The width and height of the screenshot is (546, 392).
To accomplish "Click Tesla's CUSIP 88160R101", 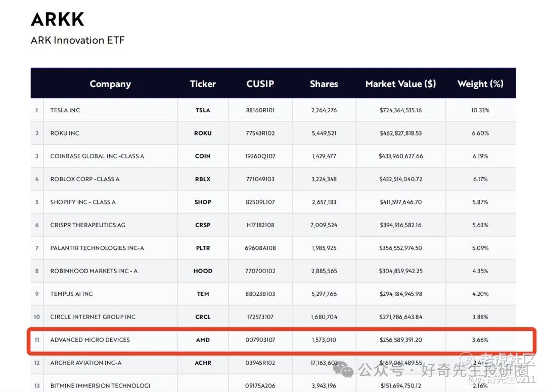I will 260,110.
